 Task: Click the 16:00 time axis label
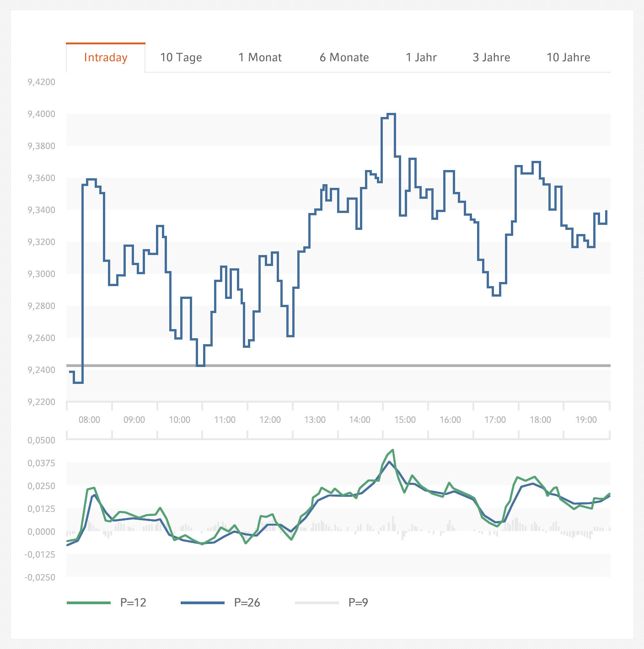coord(450,420)
